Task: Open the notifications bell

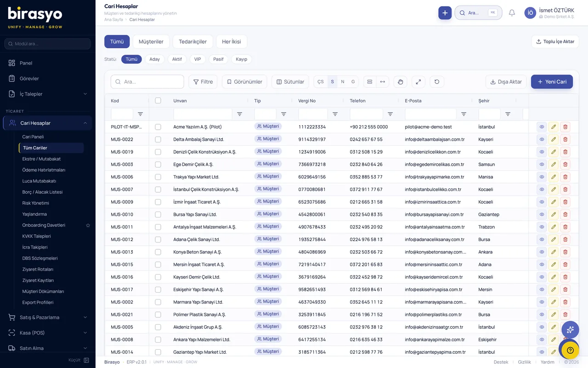Action: [x=512, y=13]
